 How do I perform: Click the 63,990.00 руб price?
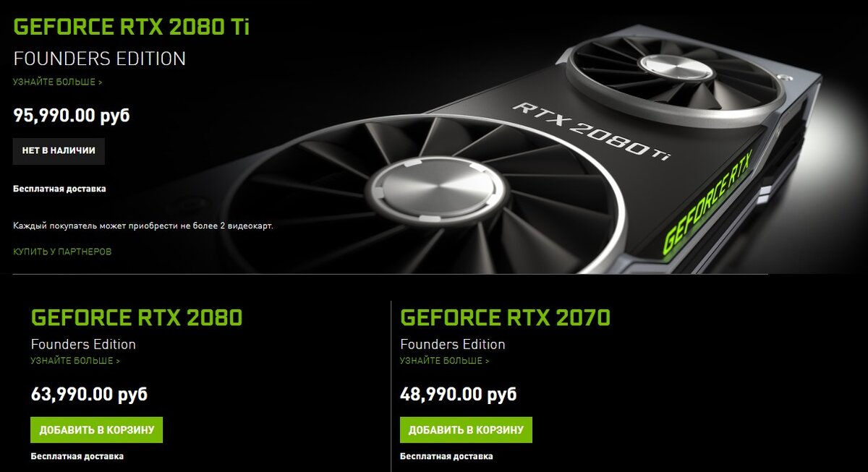pyautogui.click(x=89, y=394)
